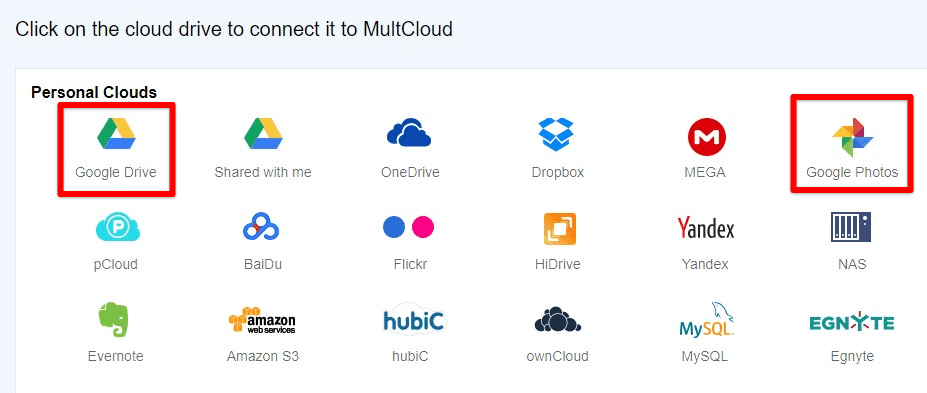Choose the BaiDu cloud icon
Screen dimensions: 927x393
coord(261,227)
